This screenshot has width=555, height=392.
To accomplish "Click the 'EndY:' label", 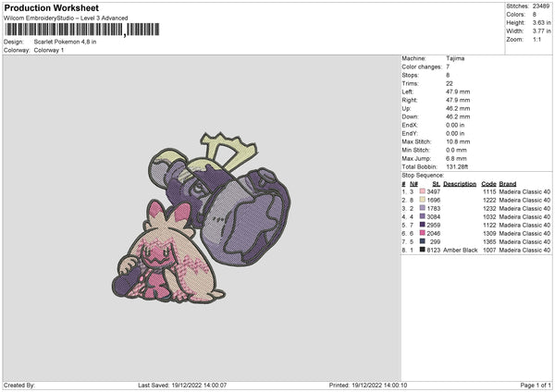I will (410, 133).
